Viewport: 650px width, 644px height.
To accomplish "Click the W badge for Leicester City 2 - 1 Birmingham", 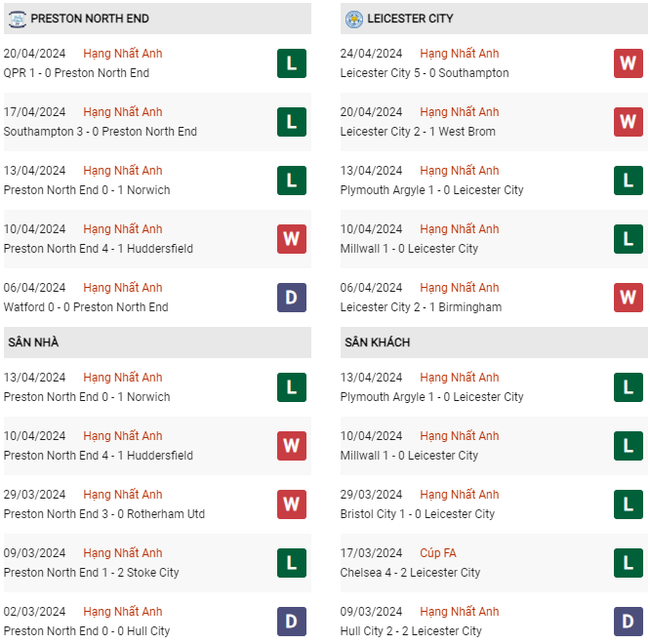I will [628, 298].
